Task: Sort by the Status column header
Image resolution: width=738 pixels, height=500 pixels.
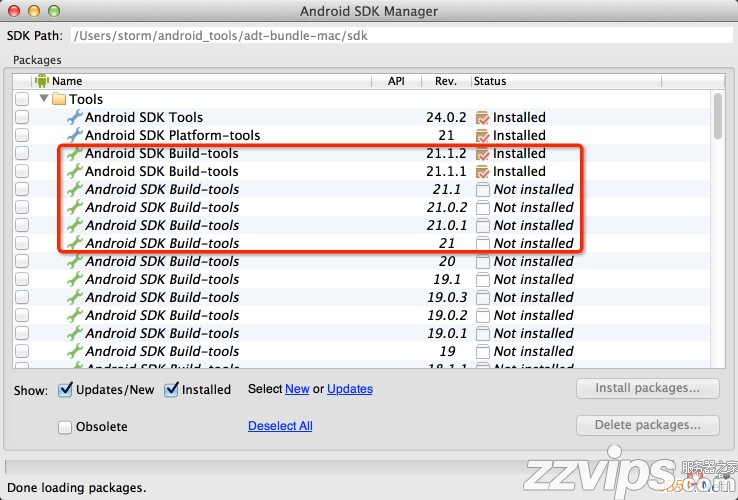Action: click(x=566, y=81)
